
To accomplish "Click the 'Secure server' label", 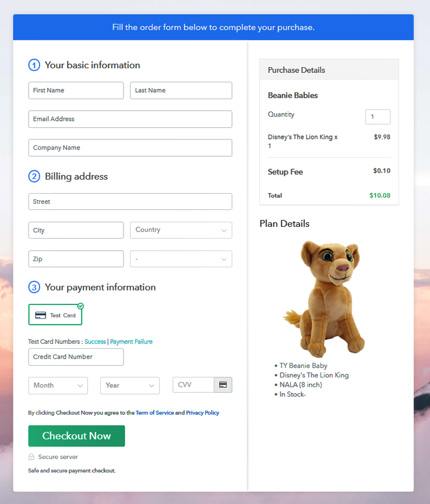I will tap(58, 457).
